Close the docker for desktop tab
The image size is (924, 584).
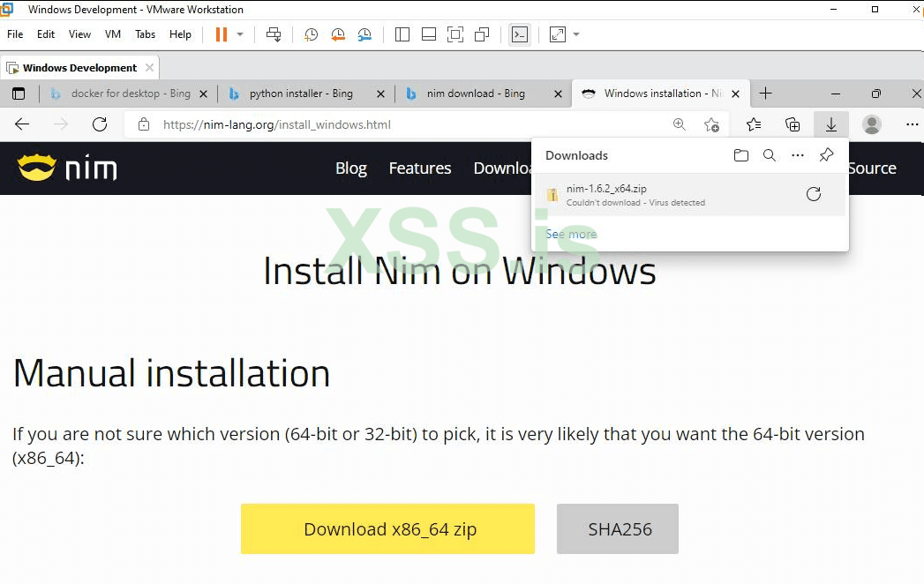point(203,94)
